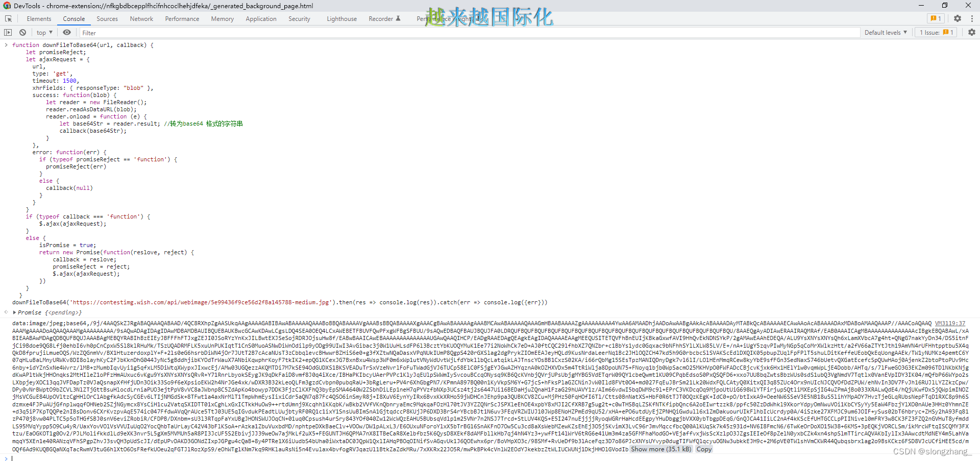The height and width of the screenshot is (461, 980).
Task: Expand the pending Promise object
Action: pos(15,312)
